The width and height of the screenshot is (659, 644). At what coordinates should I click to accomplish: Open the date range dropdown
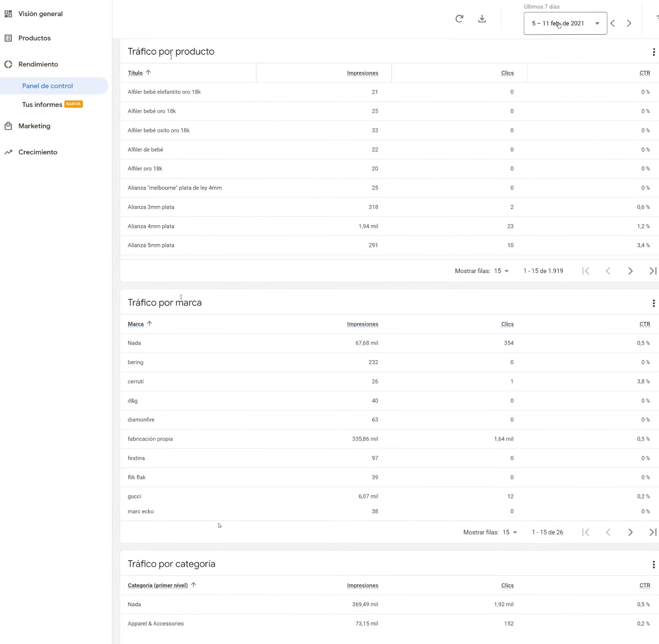coord(565,24)
